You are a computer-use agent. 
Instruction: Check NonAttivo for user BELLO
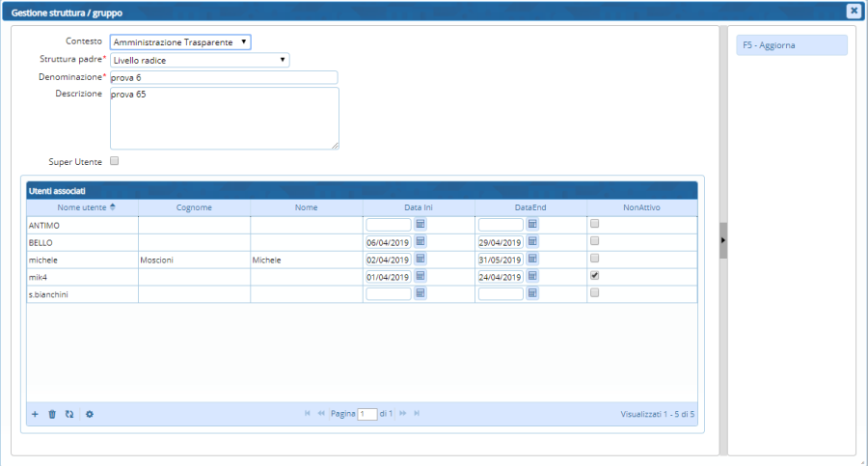pos(595,240)
